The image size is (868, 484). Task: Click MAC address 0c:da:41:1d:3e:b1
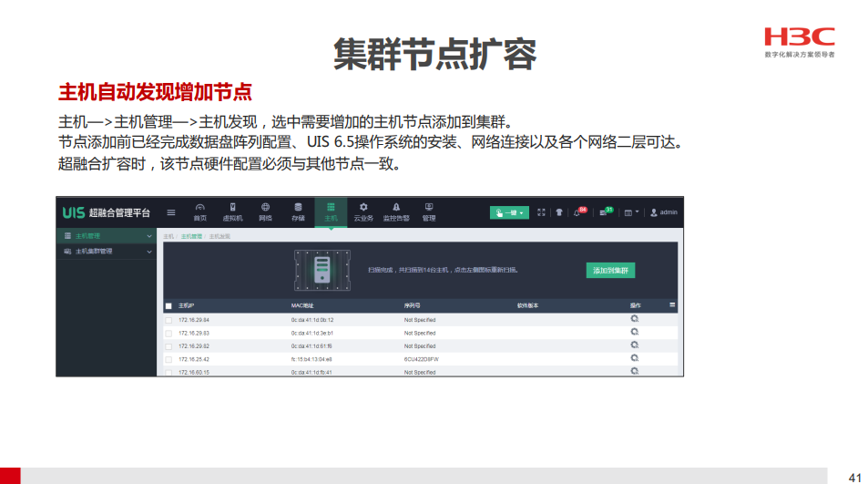[x=312, y=334]
